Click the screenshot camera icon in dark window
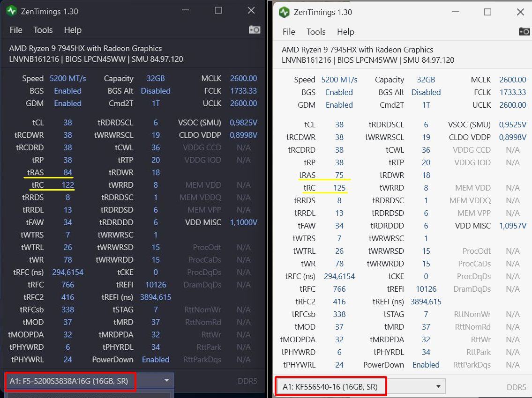The height and width of the screenshot is (398, 532). (x=255, y=30)
